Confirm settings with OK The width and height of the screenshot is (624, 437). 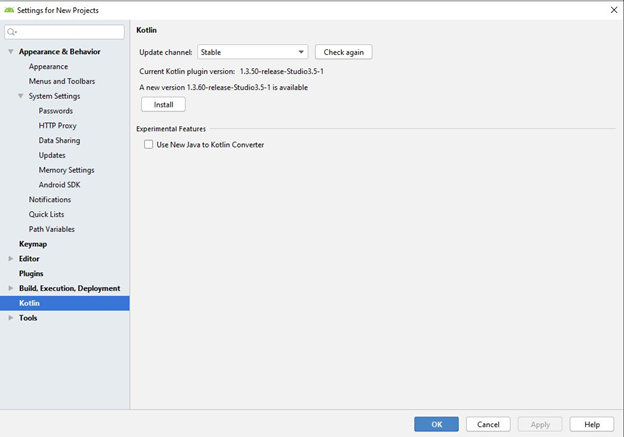tap(437, 424)
